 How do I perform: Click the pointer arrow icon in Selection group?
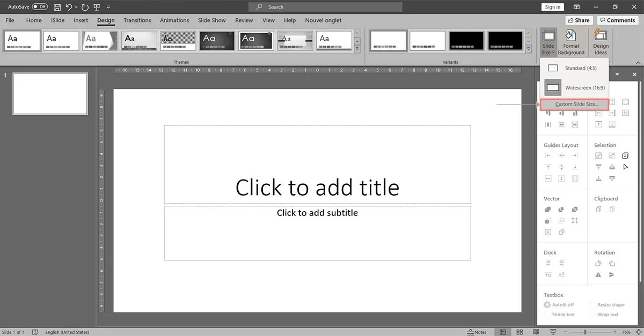coord(625,167)
